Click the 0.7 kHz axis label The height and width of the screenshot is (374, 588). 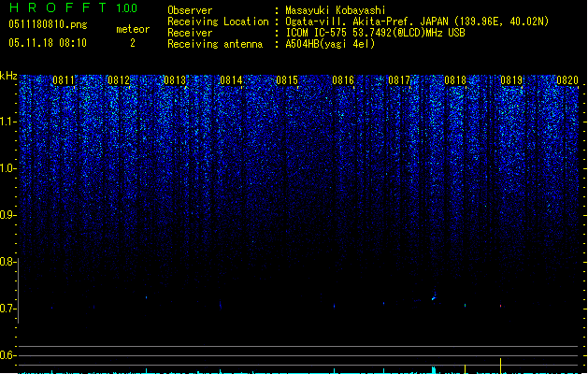click(x=7, y=309)
